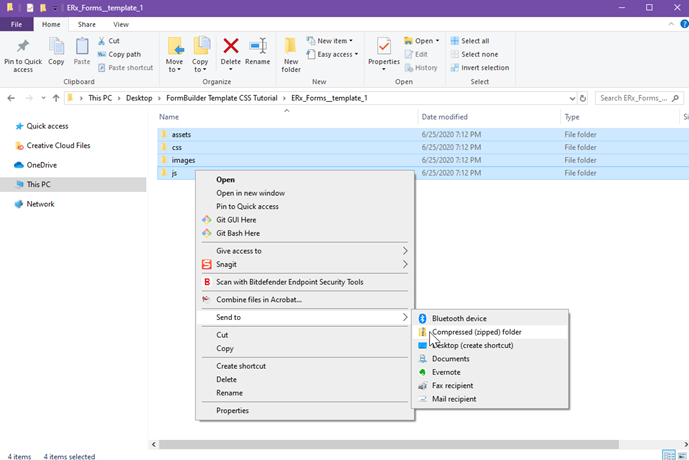Open Properties from the ribbon

[x=384, y=50]
